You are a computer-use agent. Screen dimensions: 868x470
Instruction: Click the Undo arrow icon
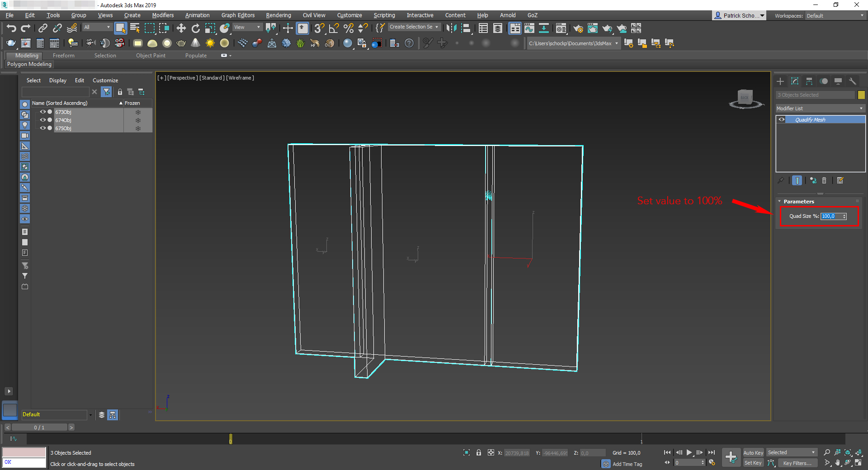(x=11, y=28)
